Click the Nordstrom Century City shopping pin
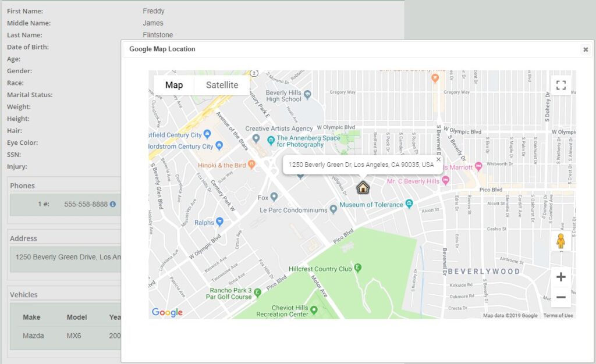Image resolution: width=596 pixels, height=364 pixels. [x=219, y=145]
